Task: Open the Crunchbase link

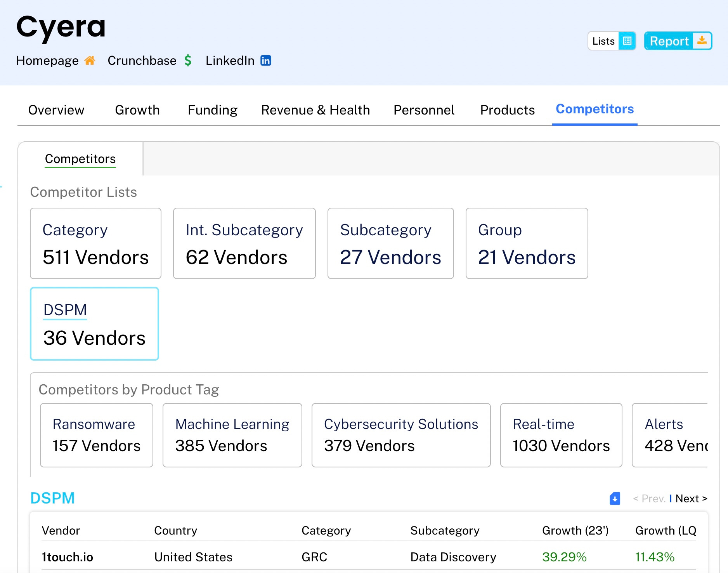Action: (142, 61)
